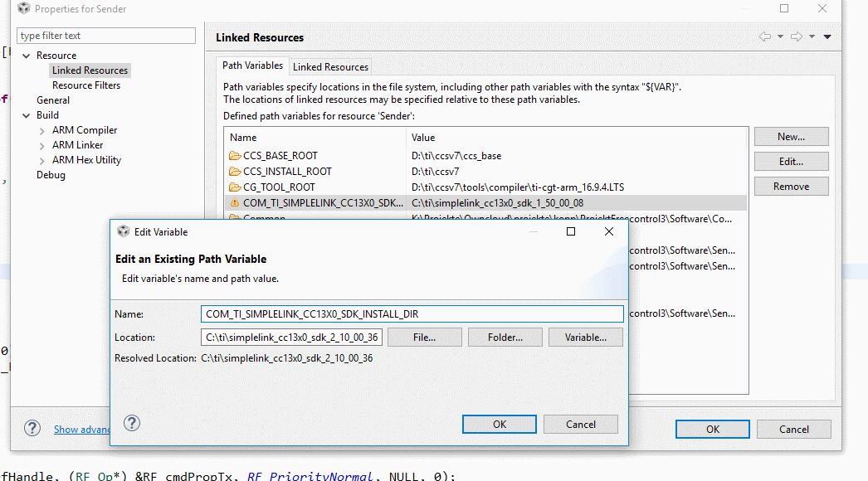This screenshot has height=481, width=868.
Task: Click the CCS_INSTALL_ROOT folder icon
Action: coord(234,172)
